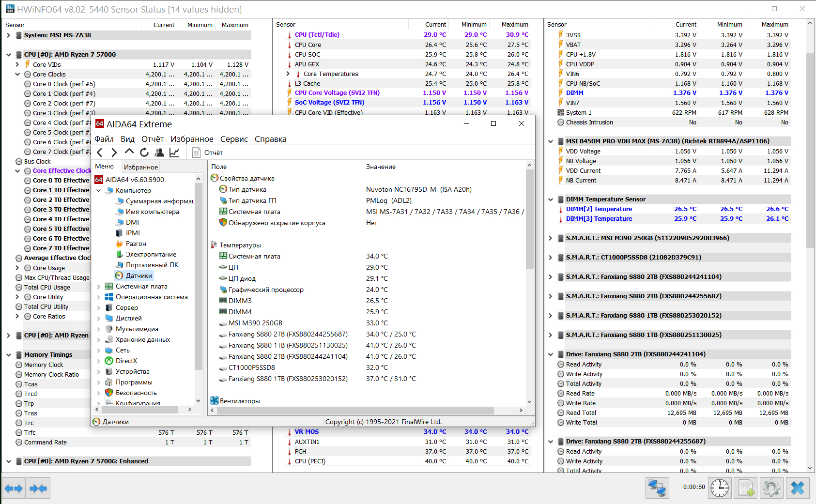Select the Chassis Intrusion sensor row

tap(675, 122)
